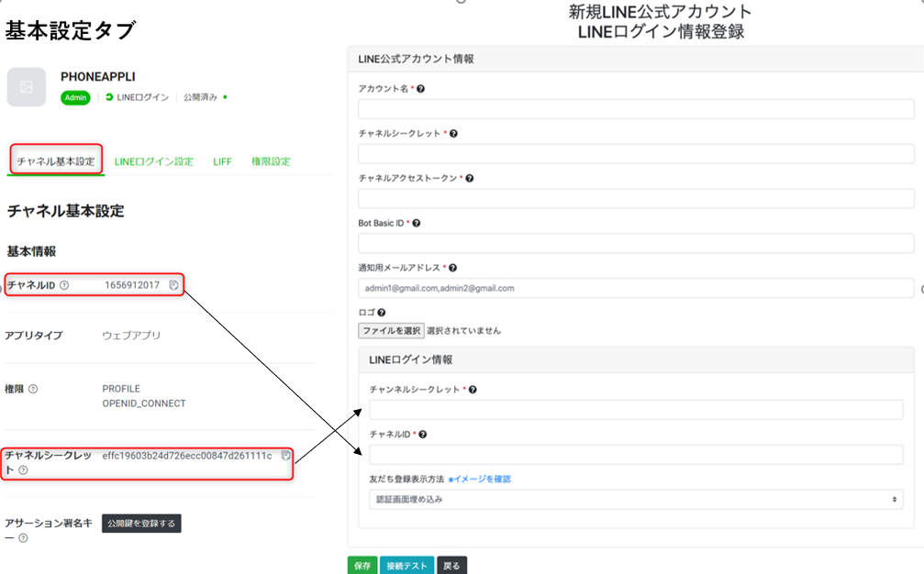Focus the アカウント名 input field
924x574 pixels.
636,109
